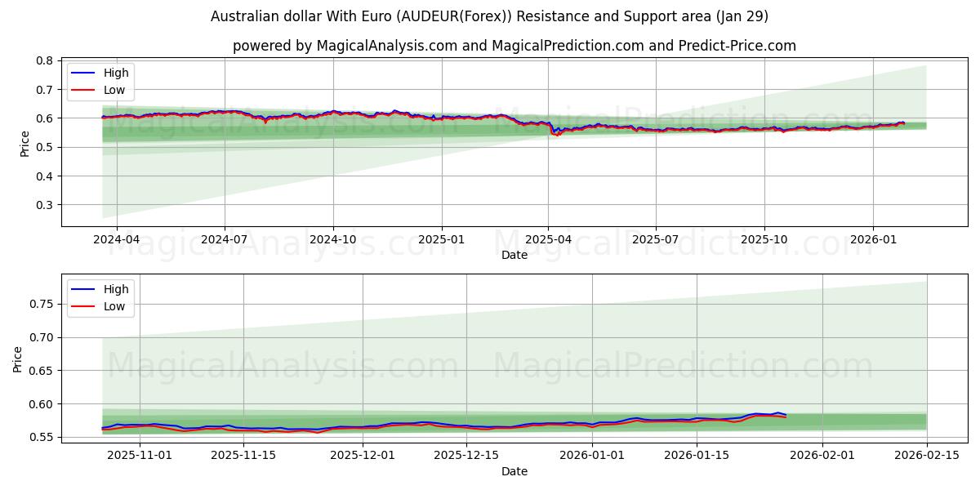Image resolution: width=980 pixels, height=490 pixels.
Task: Toggle the High legend entry in lower chart
Action: (114, 289)
